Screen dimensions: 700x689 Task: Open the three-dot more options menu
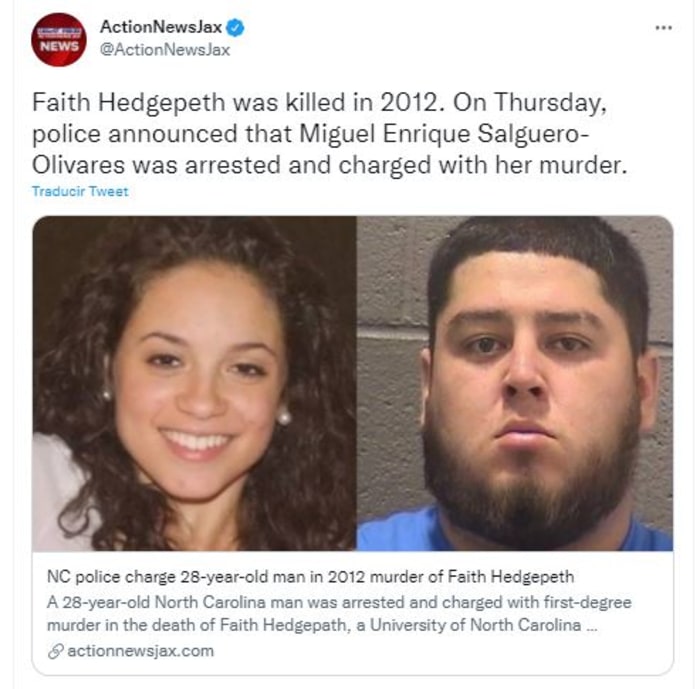(663, 28)
